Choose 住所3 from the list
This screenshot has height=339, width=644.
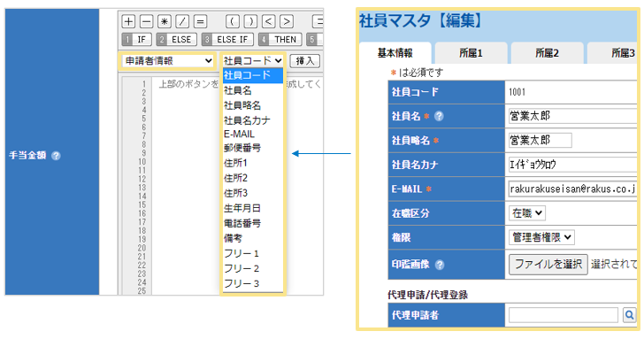tap(253, 193)
